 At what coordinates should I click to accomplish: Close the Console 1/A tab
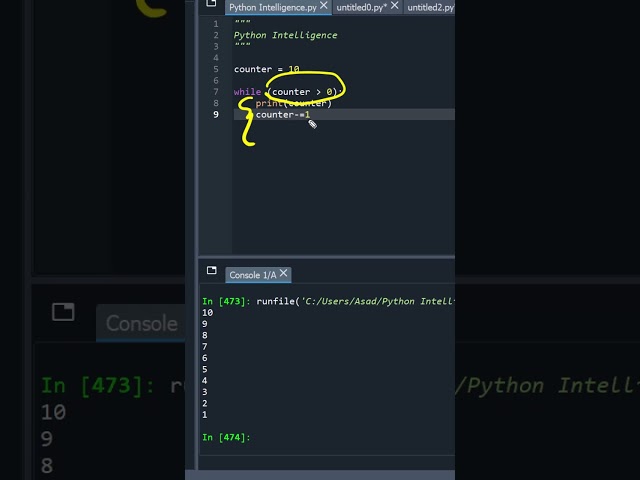point(284,273)
